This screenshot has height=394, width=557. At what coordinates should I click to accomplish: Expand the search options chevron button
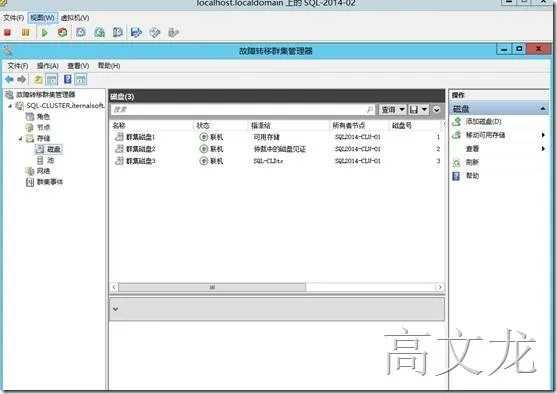(x=437, y=110)
